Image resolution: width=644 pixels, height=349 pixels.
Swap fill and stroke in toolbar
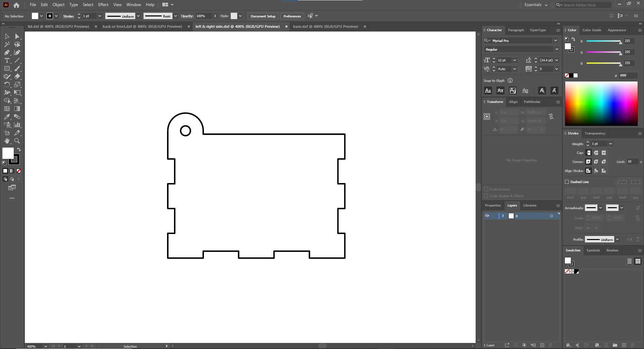19,150
